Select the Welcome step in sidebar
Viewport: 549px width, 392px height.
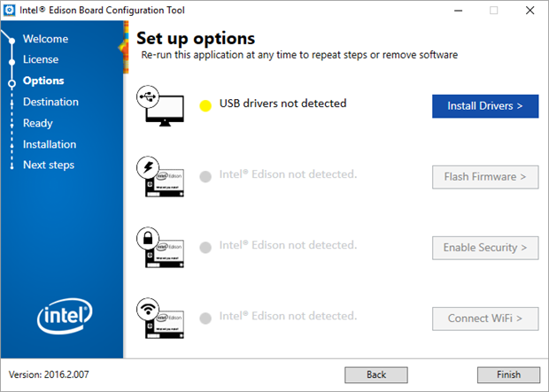tap(45, 39)
